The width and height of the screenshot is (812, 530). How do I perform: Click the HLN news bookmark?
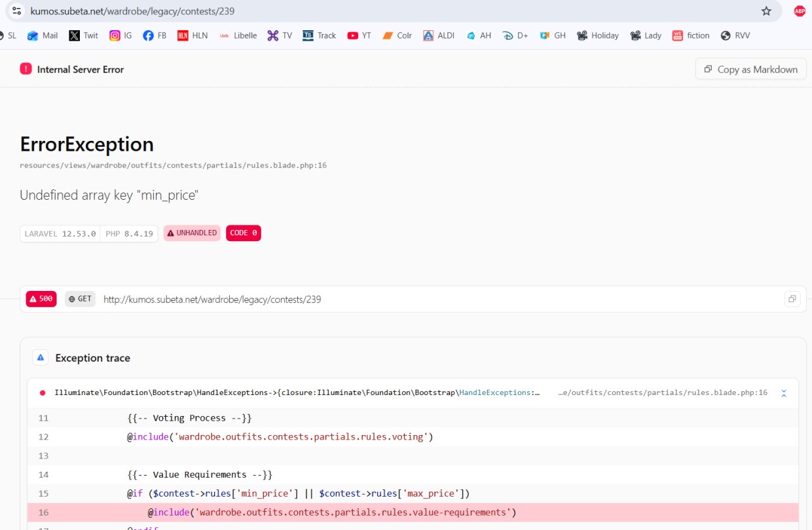pos(193,35)
